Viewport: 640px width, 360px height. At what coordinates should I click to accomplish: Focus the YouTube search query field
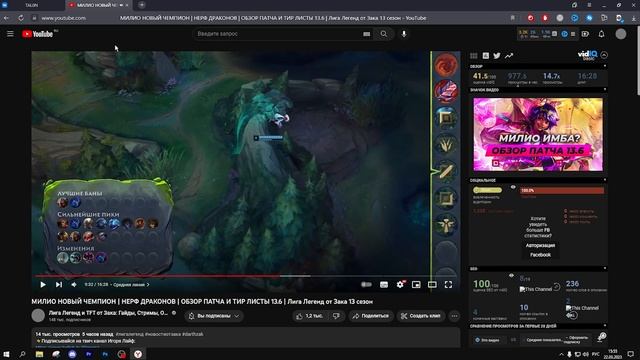pyautogui.click(x=278, y=34)
